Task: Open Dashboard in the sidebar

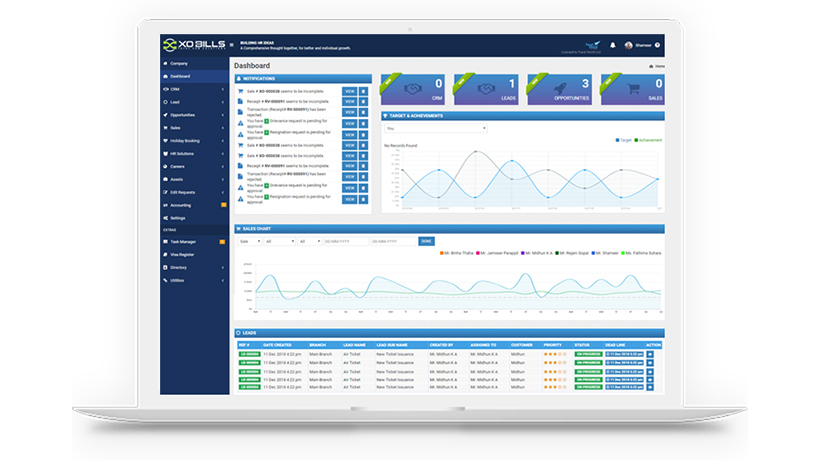Action: click(180, 76)
